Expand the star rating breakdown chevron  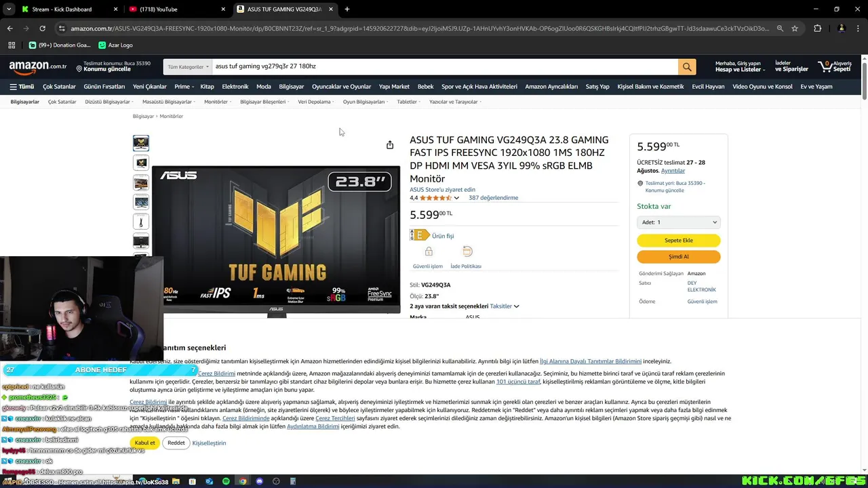456,198
